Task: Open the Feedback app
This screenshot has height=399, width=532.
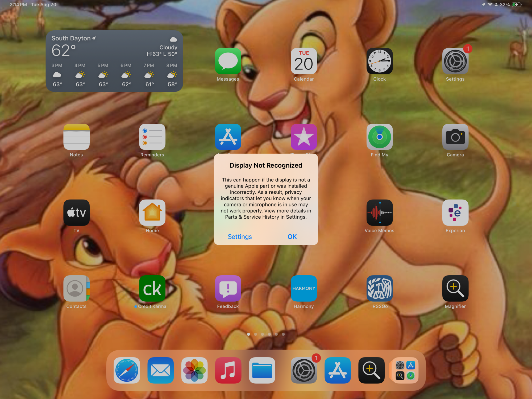Action: [228, 288]
